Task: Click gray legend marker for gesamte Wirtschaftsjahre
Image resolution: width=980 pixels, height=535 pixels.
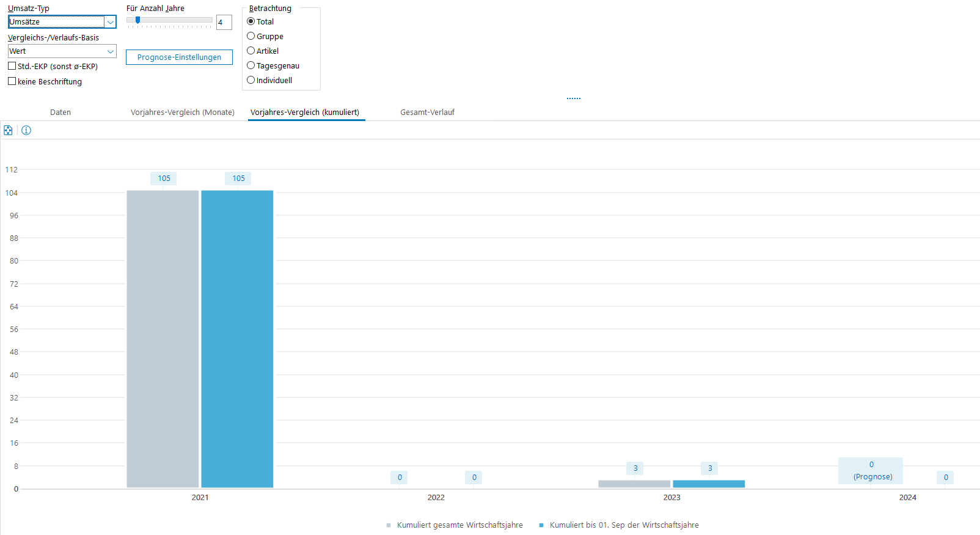Action: tap(389, 525)
